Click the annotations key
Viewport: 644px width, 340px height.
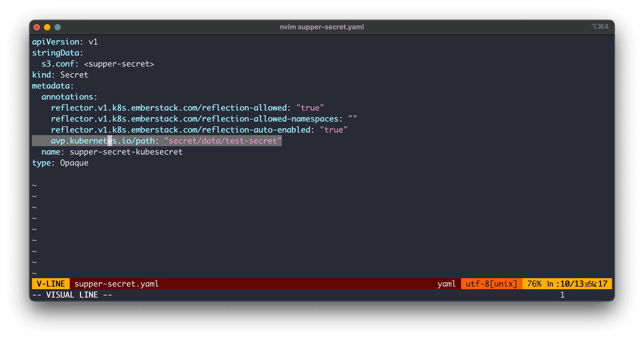click(67, 97)
